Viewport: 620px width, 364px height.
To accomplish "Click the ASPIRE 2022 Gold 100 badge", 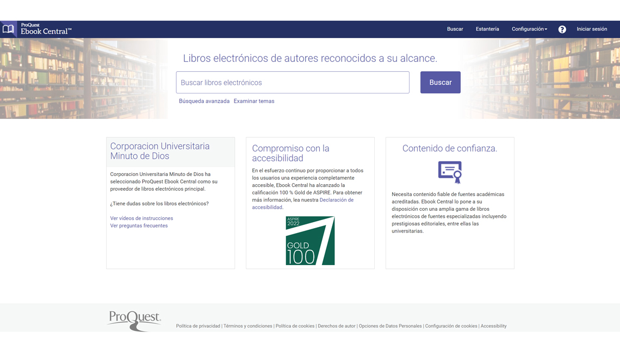I will point(310,241).
